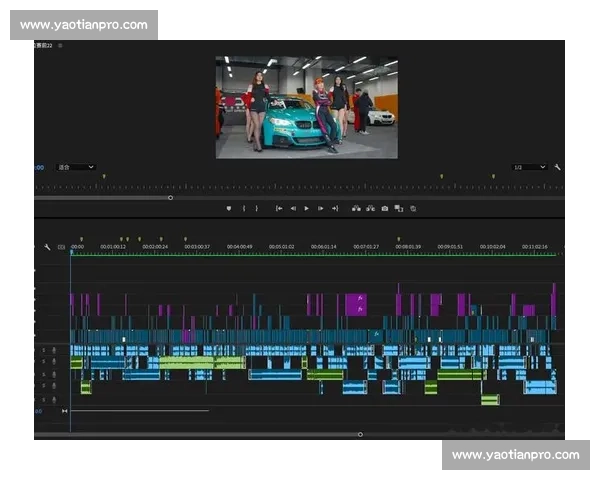This screenshot has width=600, height=480.
Task: Click the Go to In point icon
Action: [x=279, y=208]
